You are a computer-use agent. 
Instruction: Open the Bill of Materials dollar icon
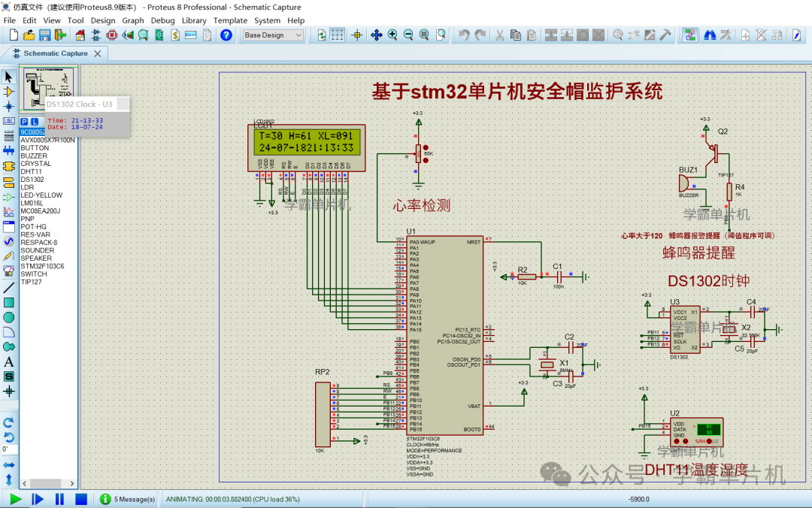click(x=175, y=35)
